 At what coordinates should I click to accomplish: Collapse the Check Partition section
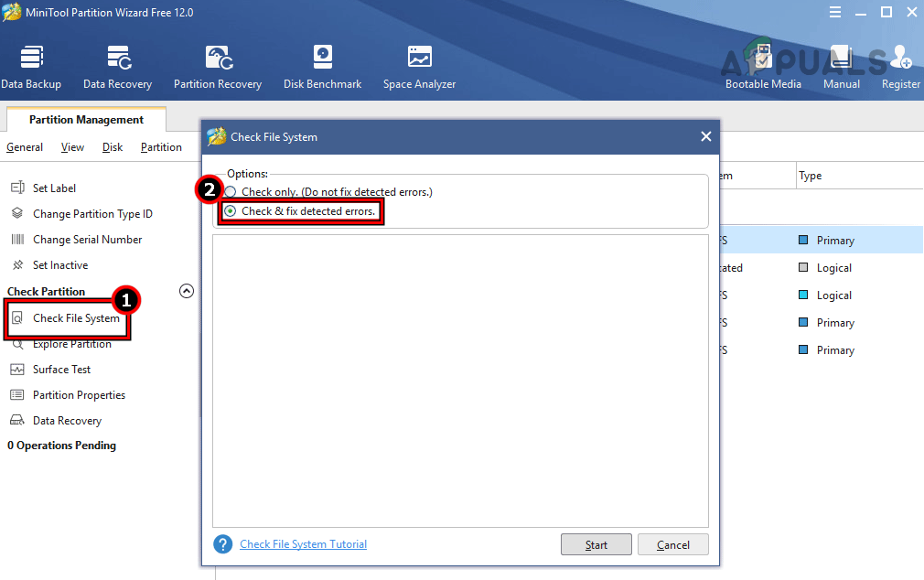(x=187, y=290)
